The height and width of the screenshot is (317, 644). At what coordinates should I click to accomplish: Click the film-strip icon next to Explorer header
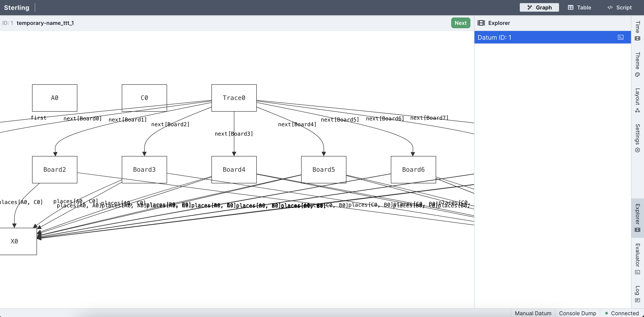coord(481,23)
